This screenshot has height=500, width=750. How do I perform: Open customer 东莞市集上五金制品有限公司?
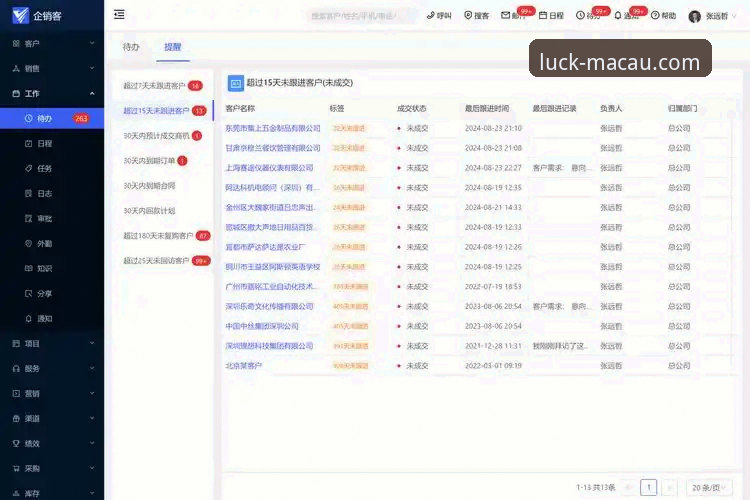(x=273, y=128)
